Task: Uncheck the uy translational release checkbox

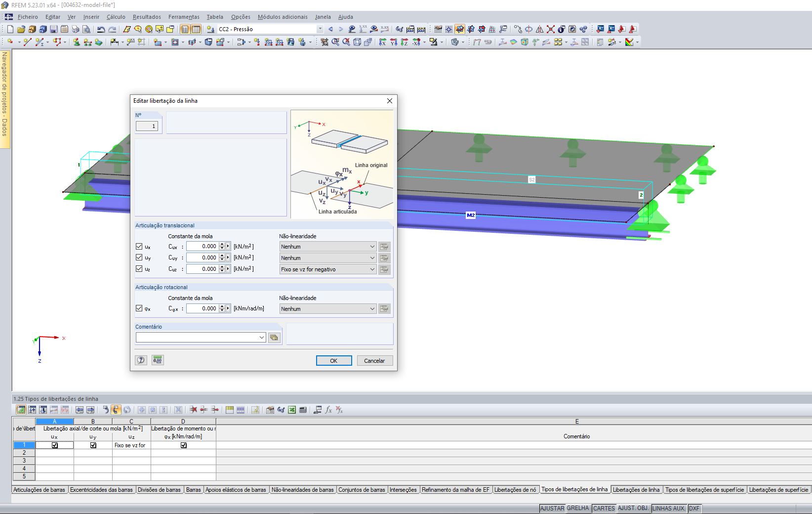Action: click(139, 257)
